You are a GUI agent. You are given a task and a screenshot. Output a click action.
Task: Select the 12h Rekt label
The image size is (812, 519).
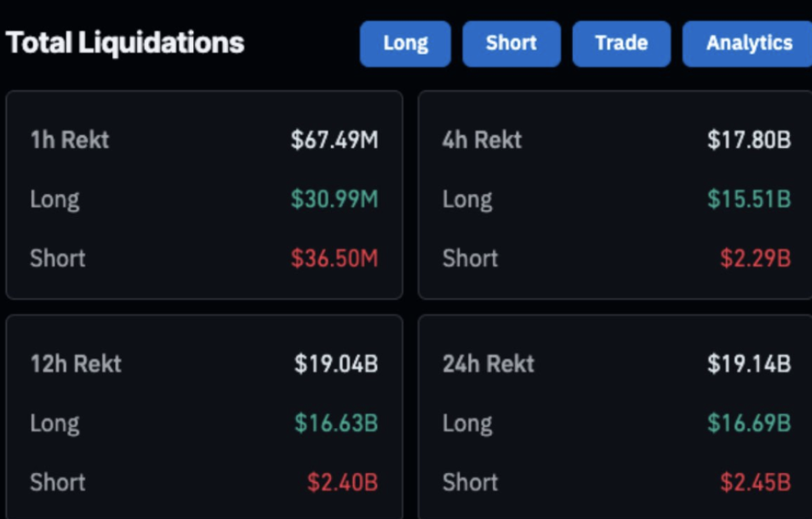76,364
